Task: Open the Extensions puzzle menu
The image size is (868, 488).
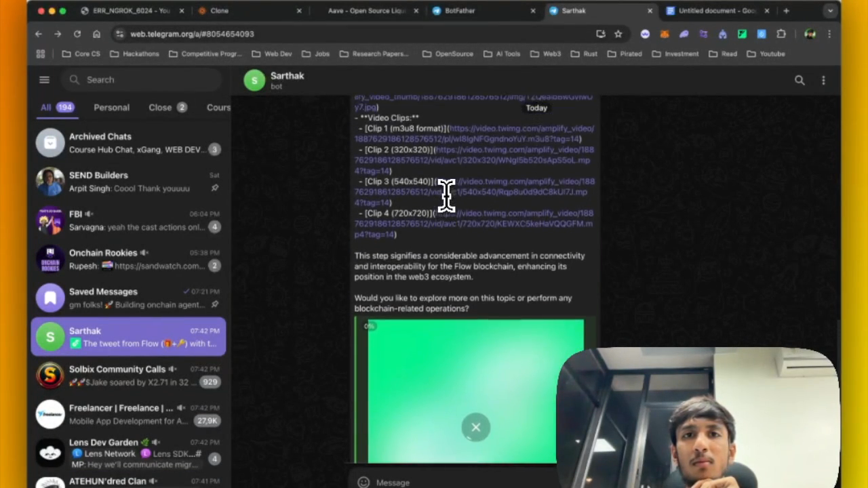Action: (781, 34)
